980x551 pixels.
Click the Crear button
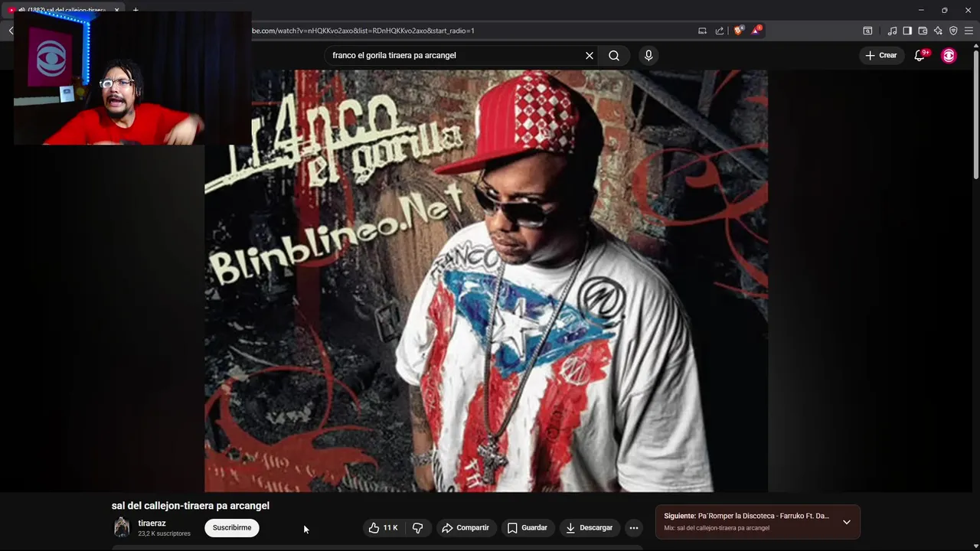[880, 55]
